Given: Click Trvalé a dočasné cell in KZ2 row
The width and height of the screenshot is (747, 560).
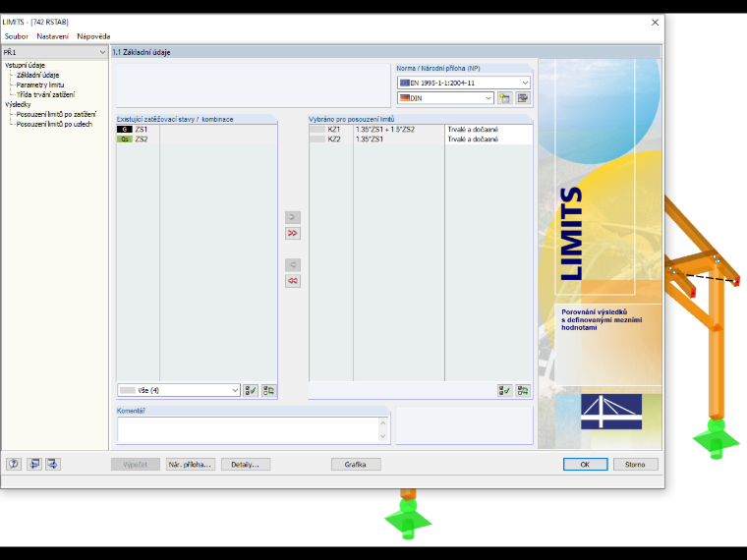Looking at the screenshot, I should point(488,140).
